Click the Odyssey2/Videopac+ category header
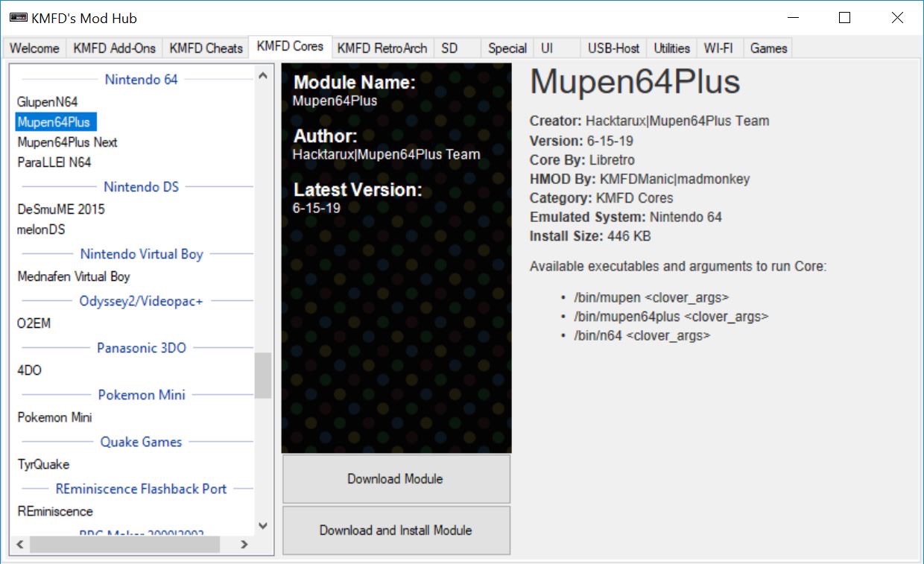This screenshot has width=924, height=564. tap(141, 301)
